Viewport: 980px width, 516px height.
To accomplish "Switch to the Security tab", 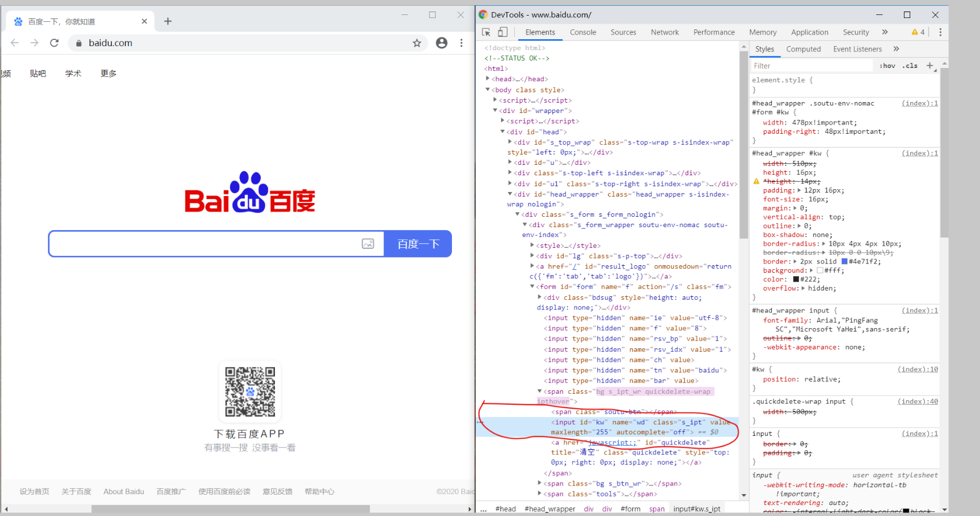I will tap(855, 32).
